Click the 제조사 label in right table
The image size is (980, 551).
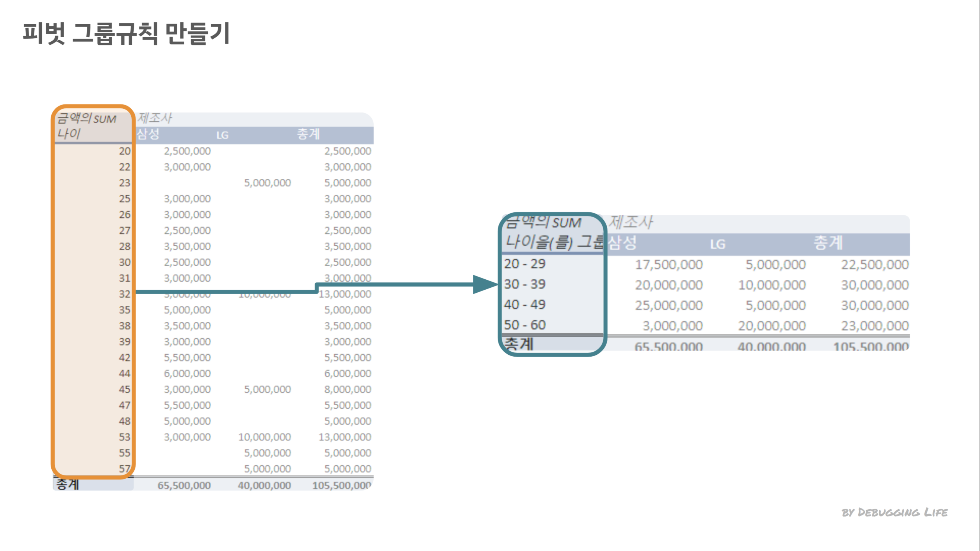coord(631,223)
